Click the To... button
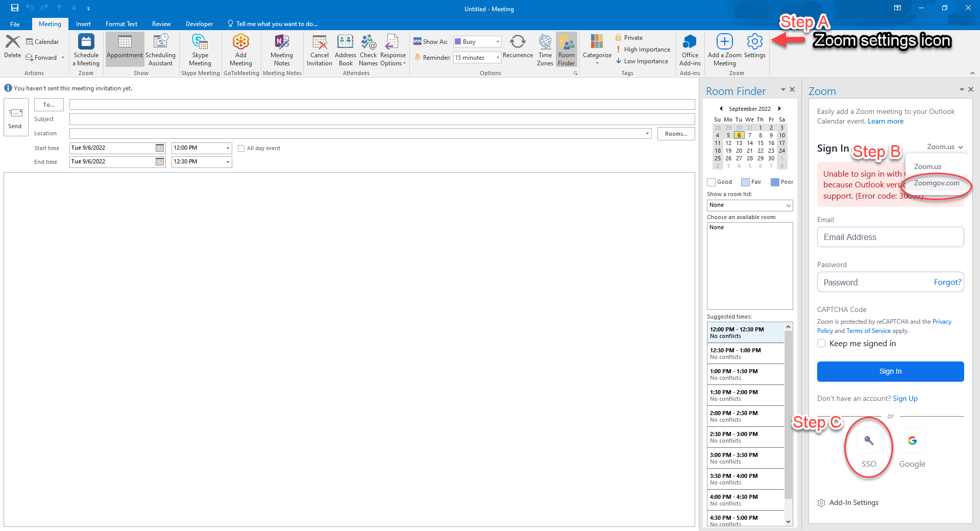 point(49,105)
